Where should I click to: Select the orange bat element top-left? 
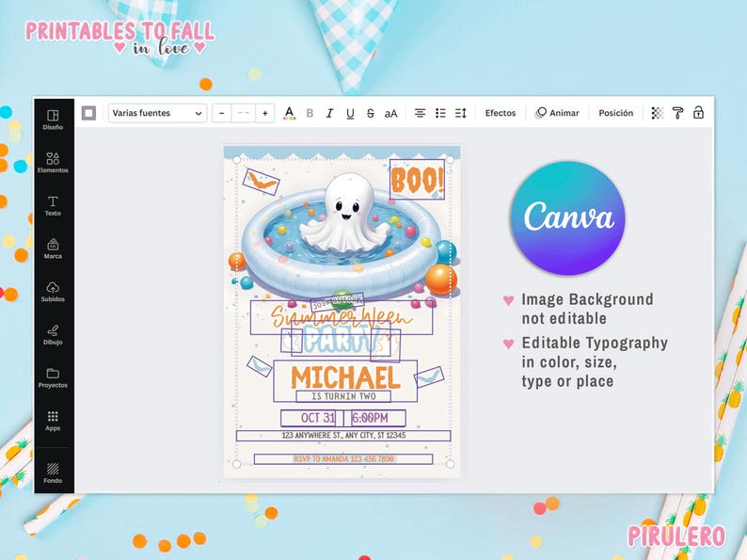click(261, 182)
